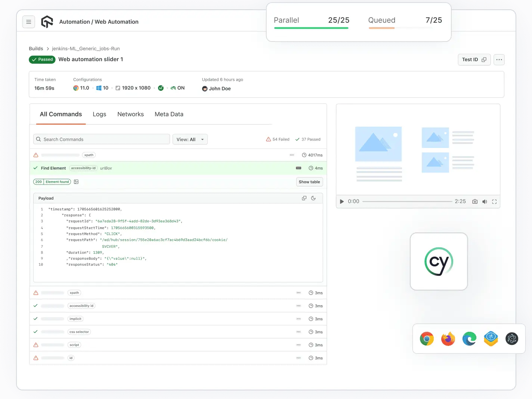
Task: Enter fullscreen mode on the video player
Action: pos(494,201)
